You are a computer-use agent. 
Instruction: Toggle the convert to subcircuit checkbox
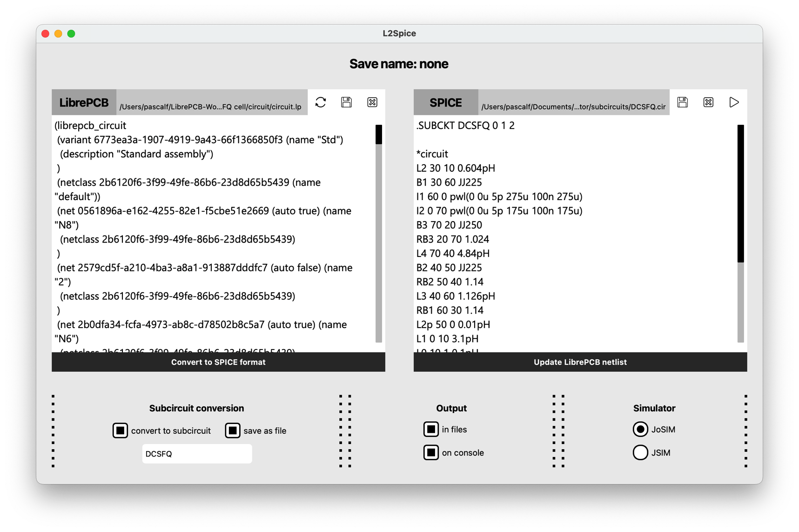coord(120,431)
